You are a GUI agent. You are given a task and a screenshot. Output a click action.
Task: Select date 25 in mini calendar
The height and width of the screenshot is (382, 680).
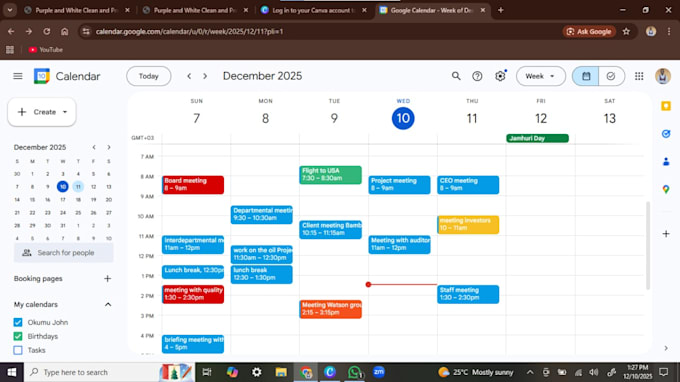click(x=78, y=213)
